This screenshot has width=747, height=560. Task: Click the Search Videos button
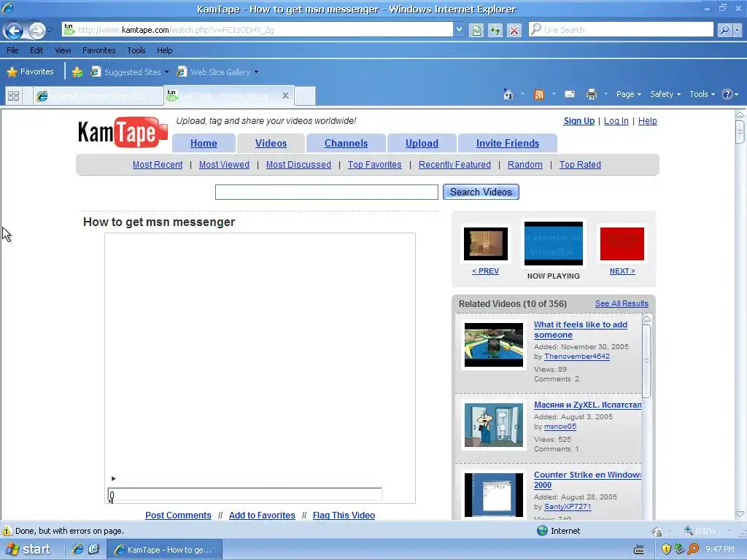(x=481, y=192)
